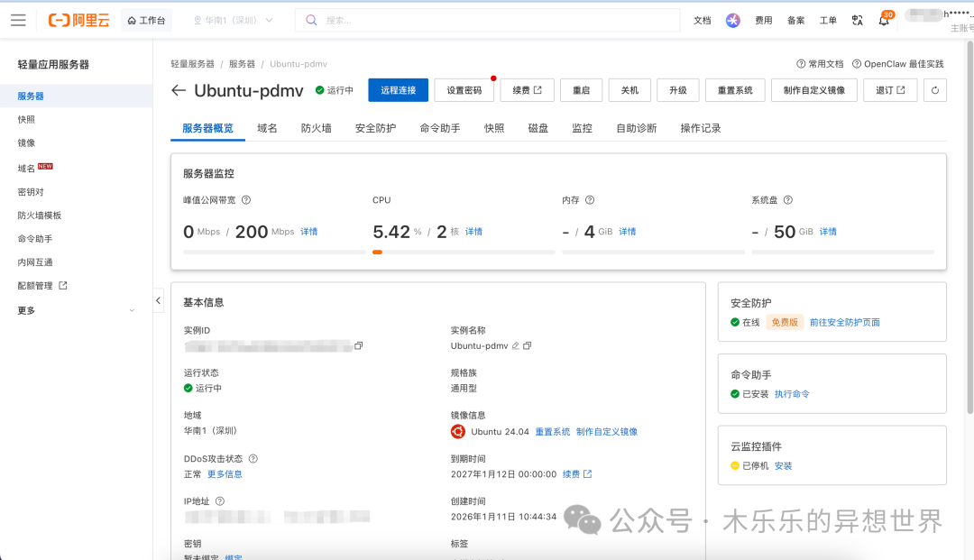Open the colorful AI assistant icon in the top bar
Viewport: 974px width, 560px height.
733,21
